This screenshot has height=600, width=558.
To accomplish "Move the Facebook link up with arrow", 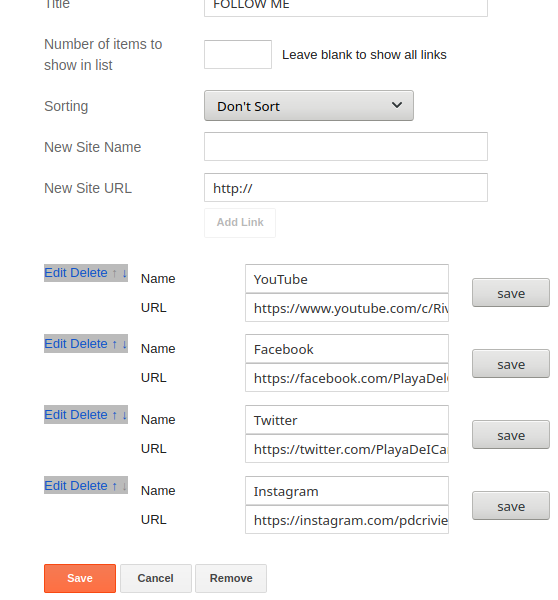I will coord(114,344).
